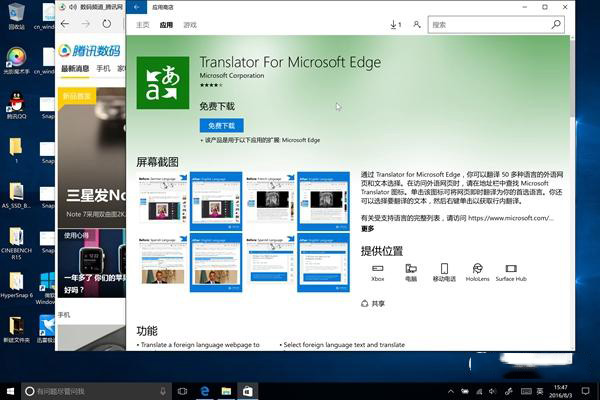Viewport: 600px width, 400px height.
Task: Click the Translator app logo tile
Action: (163, 83)
